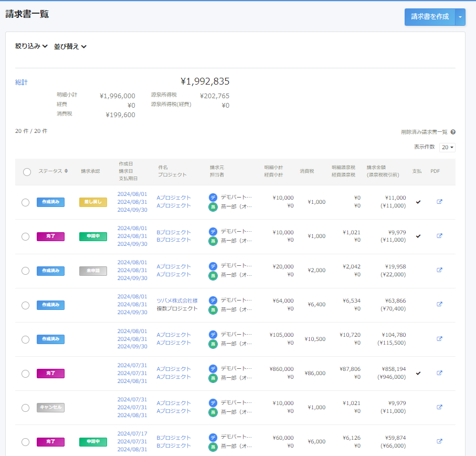Screen dimensions: 476x456
Task: Open 削除済み請求書一覧 link
Action: click(x=424, y=132)
